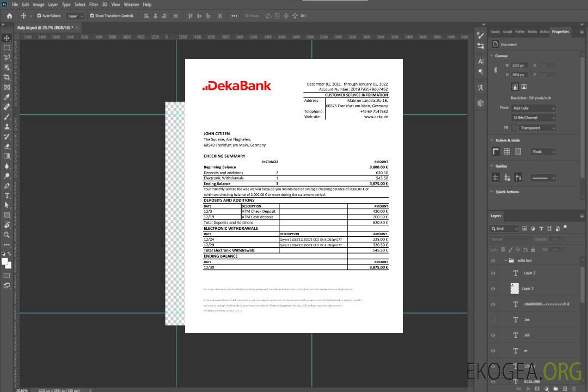588x392 pixels.
Task: Collapse the 'adite text' layer group
Action: pos(505,260)
